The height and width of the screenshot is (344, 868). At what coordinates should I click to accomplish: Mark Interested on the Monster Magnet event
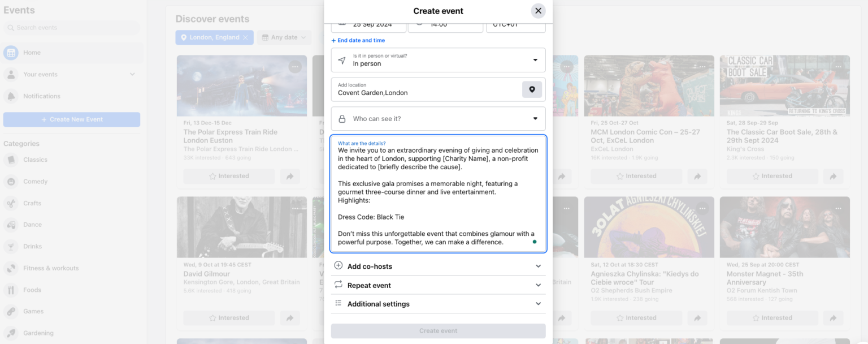(x=772, y=317)
